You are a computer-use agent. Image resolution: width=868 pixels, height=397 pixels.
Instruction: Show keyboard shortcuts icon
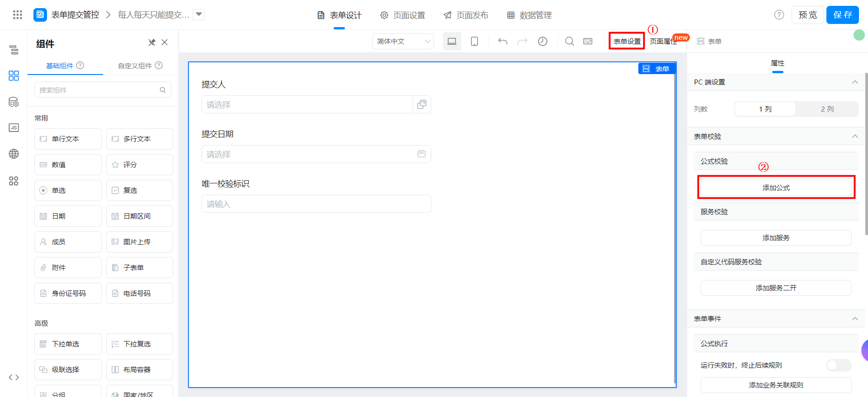(588, 41)
